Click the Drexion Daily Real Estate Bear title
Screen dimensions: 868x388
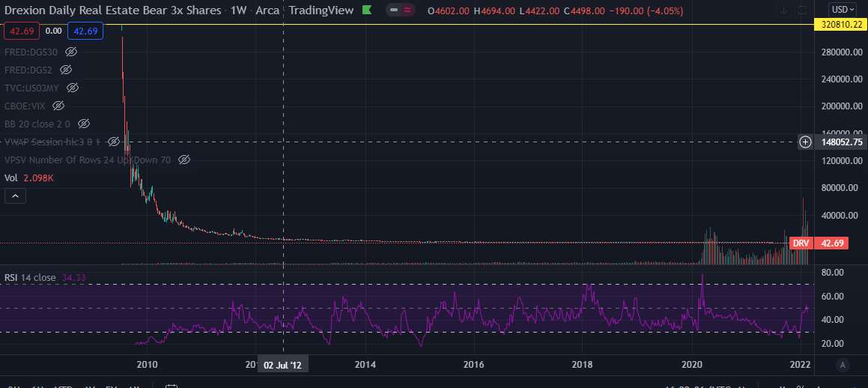pyautogui.click(x=113, y=10)
